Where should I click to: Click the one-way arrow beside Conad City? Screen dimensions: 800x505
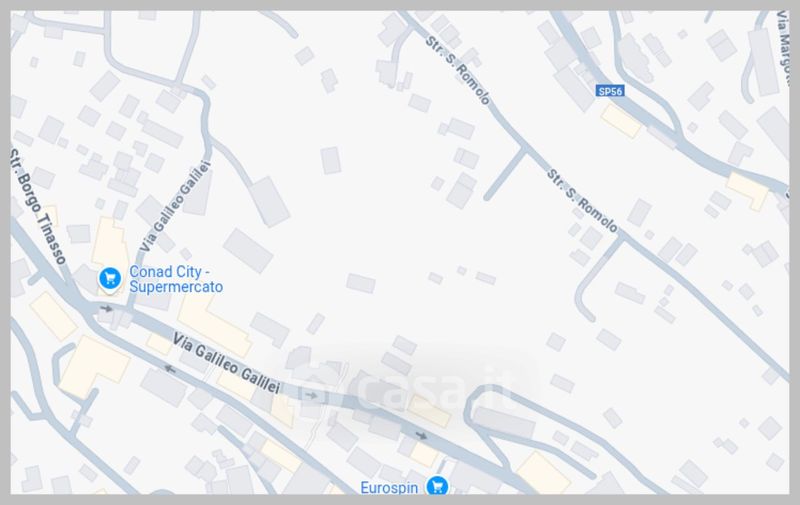click(x=106, y=308)
